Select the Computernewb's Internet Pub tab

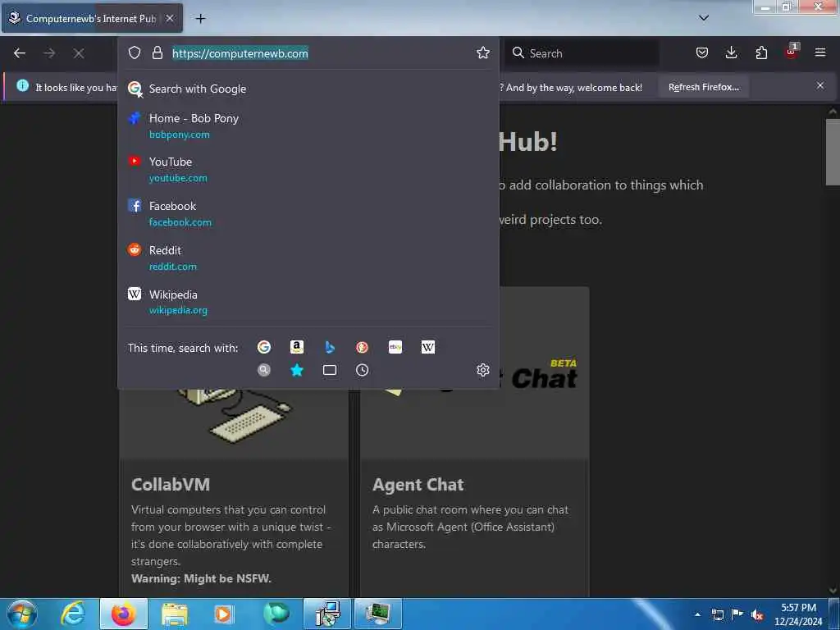(92, 18)
